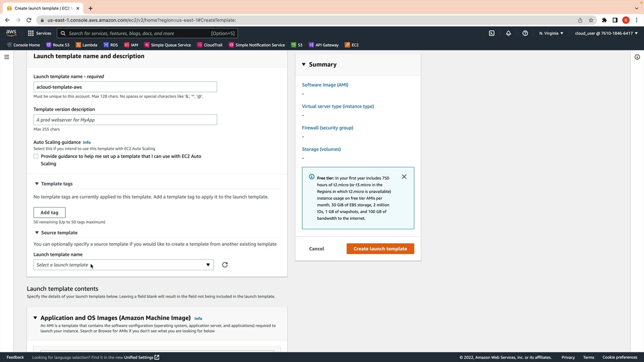Refresh the launch template list

pyautogui.click(x=225, y=265)
